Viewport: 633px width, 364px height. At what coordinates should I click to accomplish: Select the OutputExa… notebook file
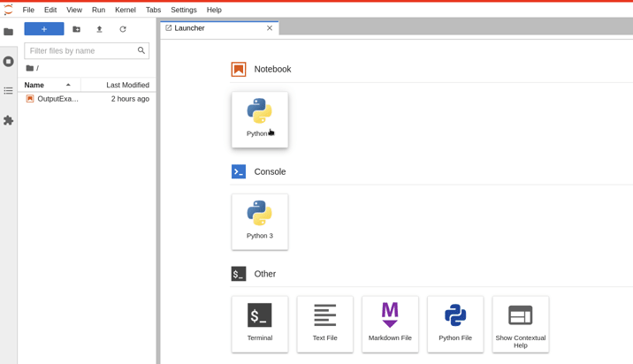(87, 99)
